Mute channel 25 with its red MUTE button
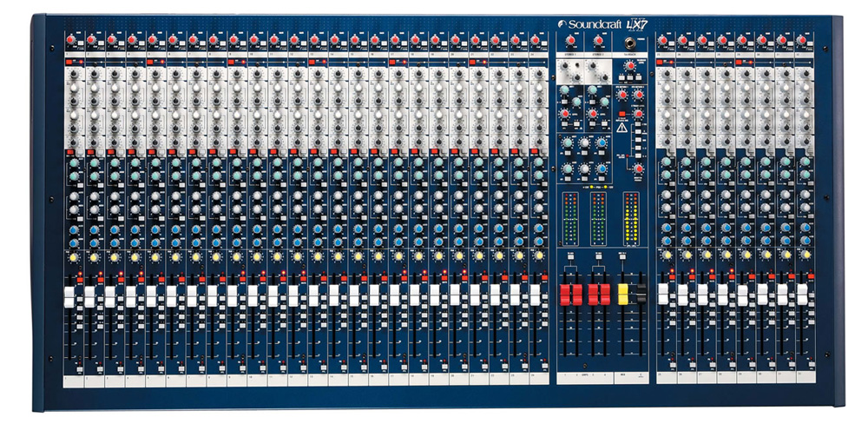The height and width of the screenshot is (424, 868). click(x=674, y=276)
